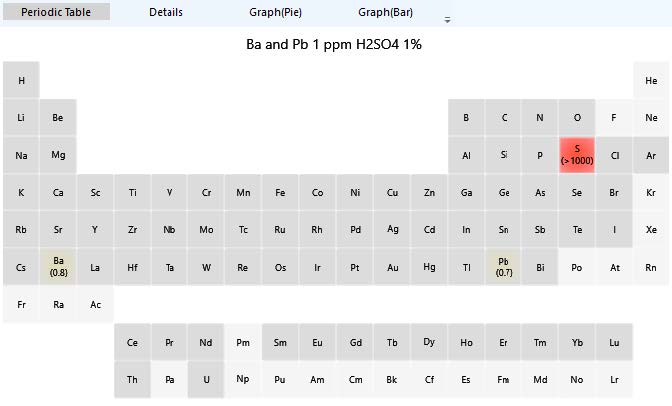Screen dimensions: 672x406
Task: Choose the oxygen (O) element cell
Action: (x=577, y=117)
